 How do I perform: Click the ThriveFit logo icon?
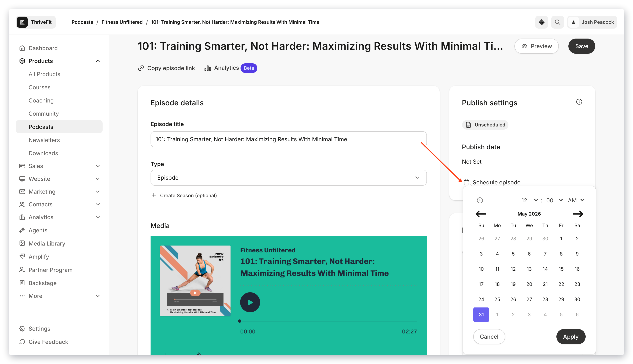(22, 22)
